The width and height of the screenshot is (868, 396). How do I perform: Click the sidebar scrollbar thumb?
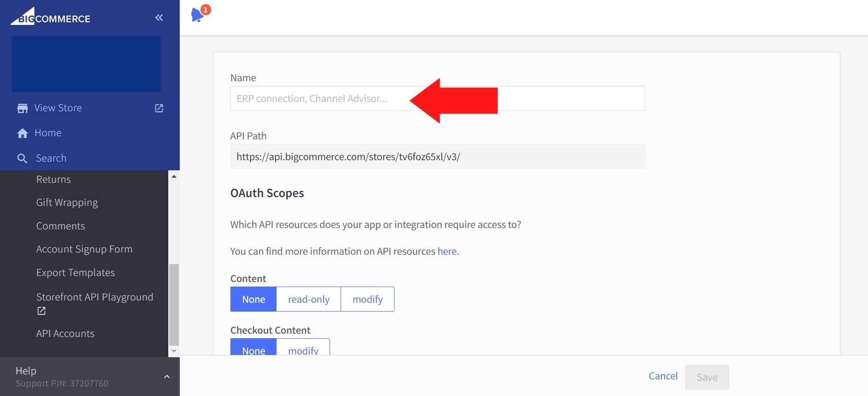(174, 305)
